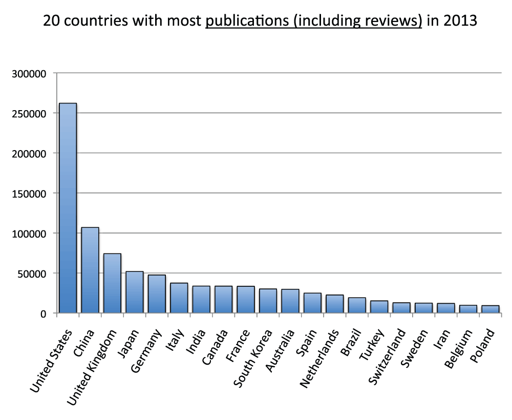Image resolution: width=512 pixels, height=420 pixels.
Task: Click the Germany bar
Action: 157,294
